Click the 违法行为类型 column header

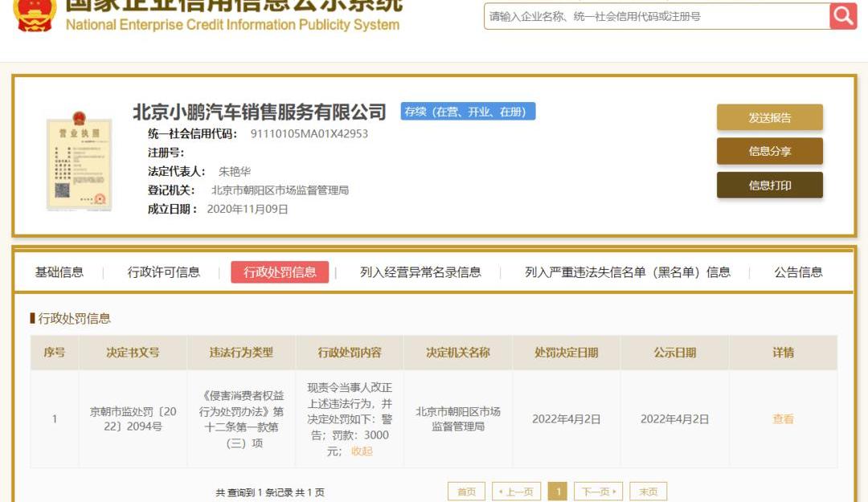click(x=241, y=353)
